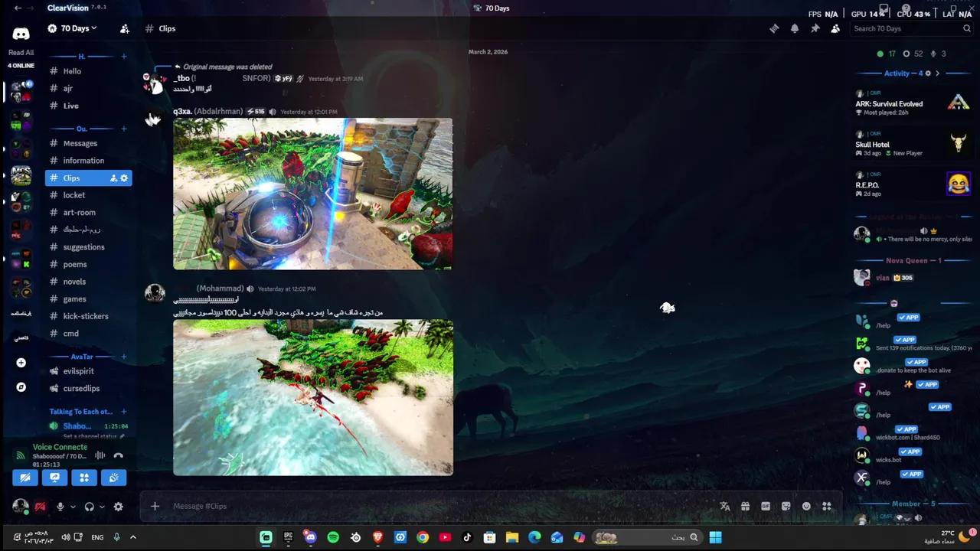
Task: Open the gift icon in message bar
Action: [x=745, y=506]
